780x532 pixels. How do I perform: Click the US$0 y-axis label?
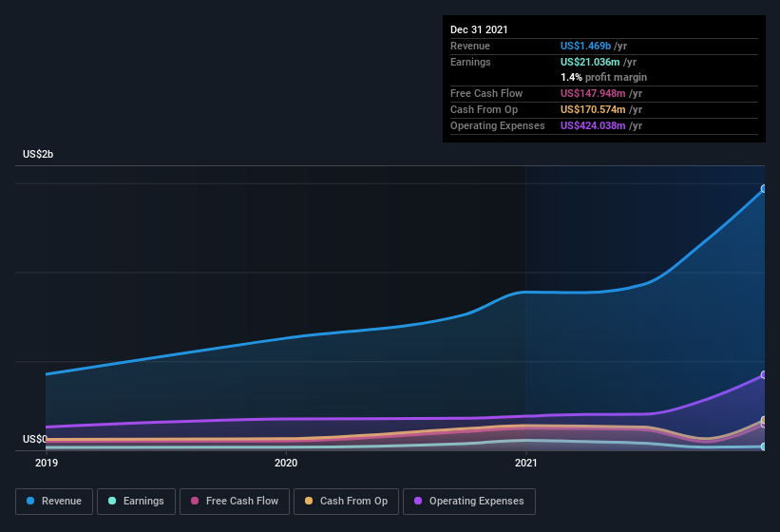(35, 439)
